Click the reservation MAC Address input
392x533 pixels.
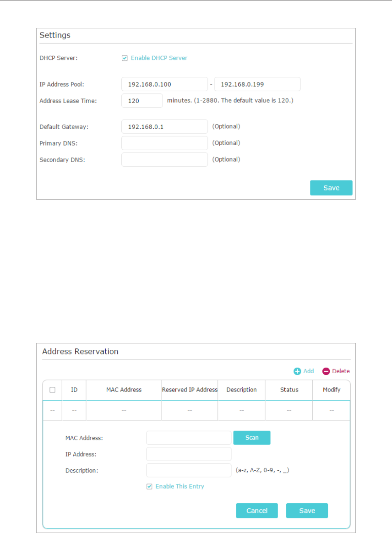[189, 438]
